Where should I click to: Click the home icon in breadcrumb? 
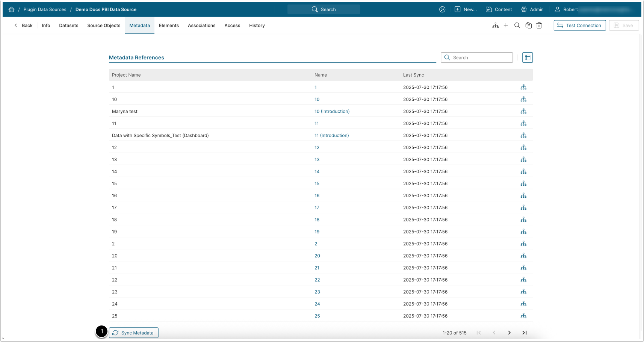[x=11, y=9]
